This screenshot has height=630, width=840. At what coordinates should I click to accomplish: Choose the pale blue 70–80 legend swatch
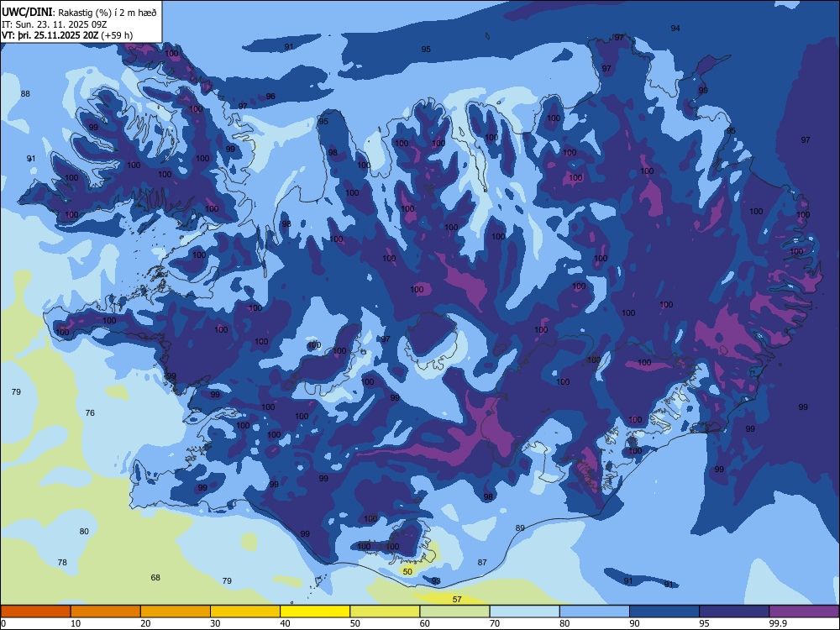524,612
